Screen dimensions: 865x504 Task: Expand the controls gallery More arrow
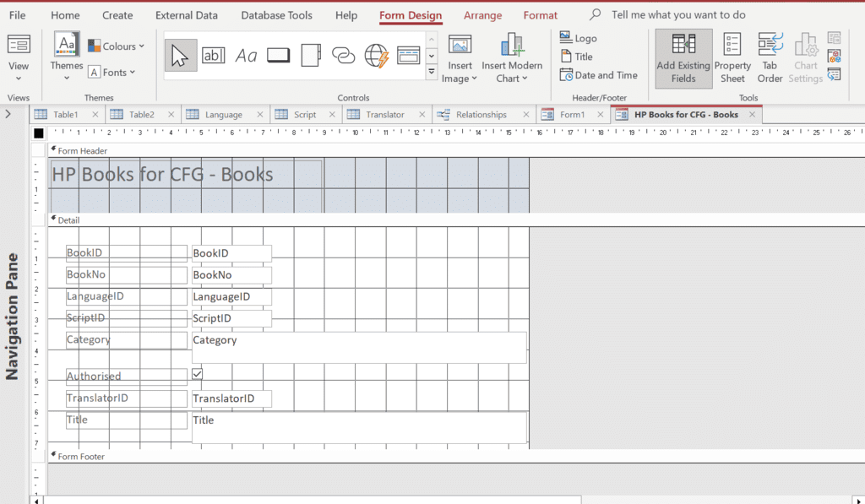click(432, 71)
